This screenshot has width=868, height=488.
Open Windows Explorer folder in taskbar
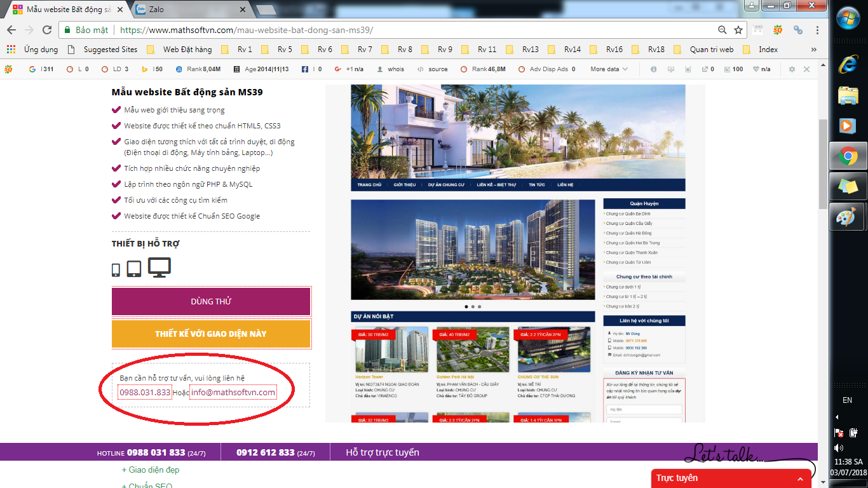(848, 95)
